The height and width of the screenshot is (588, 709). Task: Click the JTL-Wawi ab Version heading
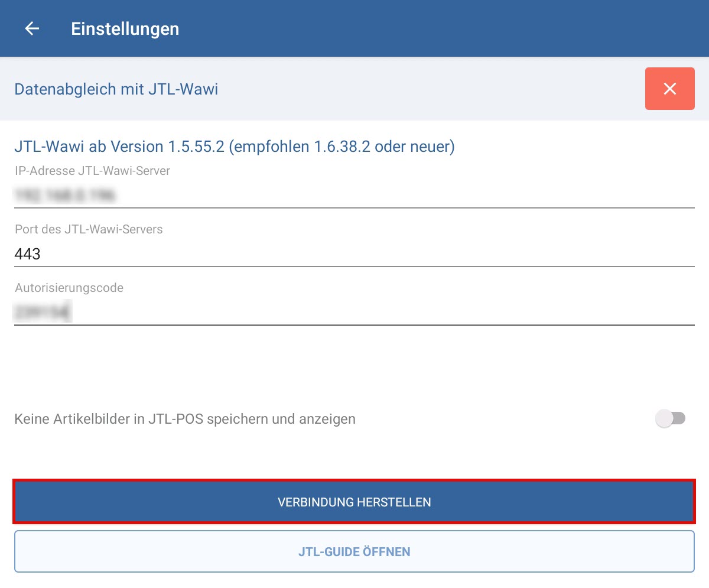234,147
